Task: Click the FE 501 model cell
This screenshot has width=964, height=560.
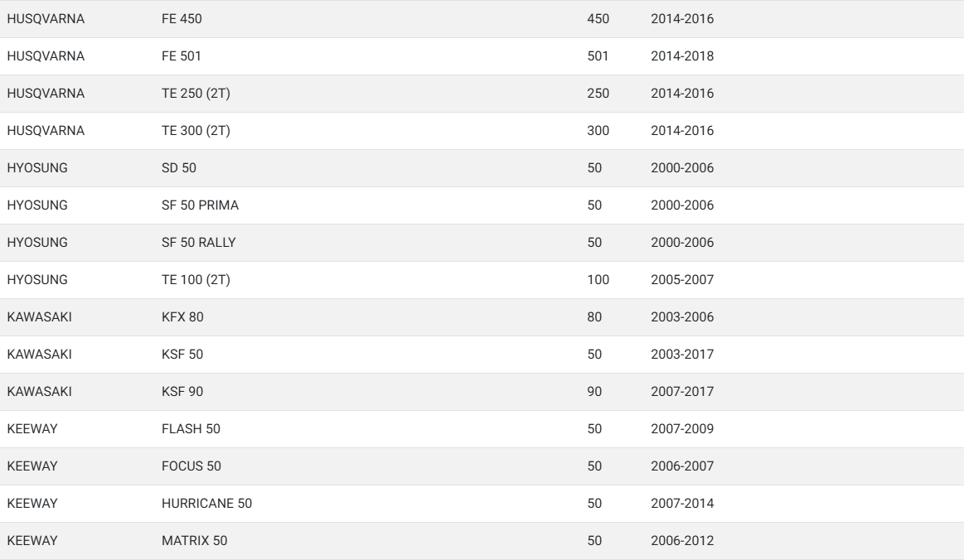Action: 182,56
